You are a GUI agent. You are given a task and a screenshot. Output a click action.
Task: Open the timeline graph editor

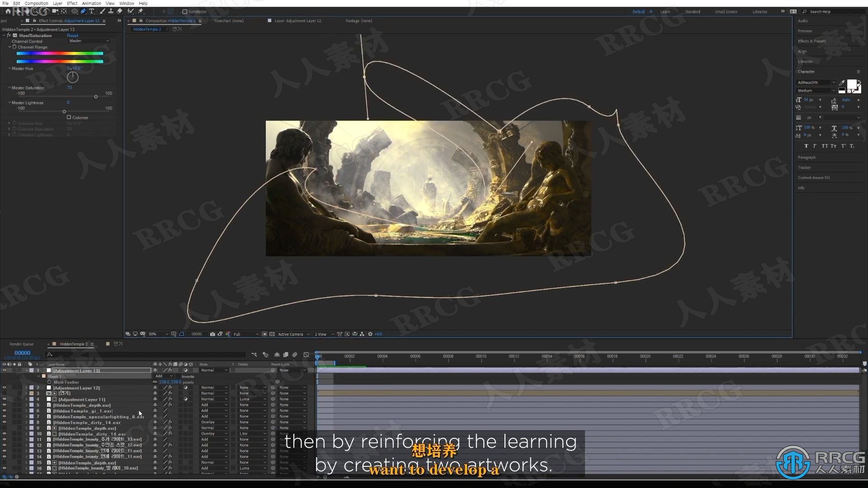click(x=306, y=355)
